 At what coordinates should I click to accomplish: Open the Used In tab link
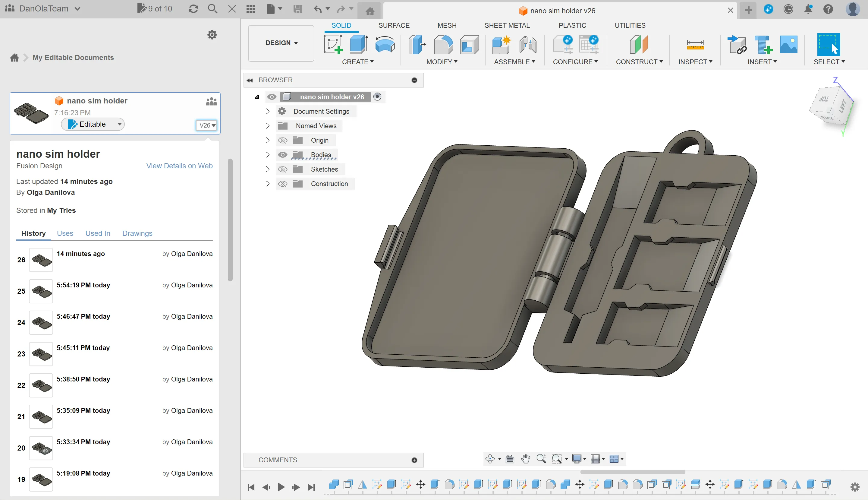coord(97,233)
